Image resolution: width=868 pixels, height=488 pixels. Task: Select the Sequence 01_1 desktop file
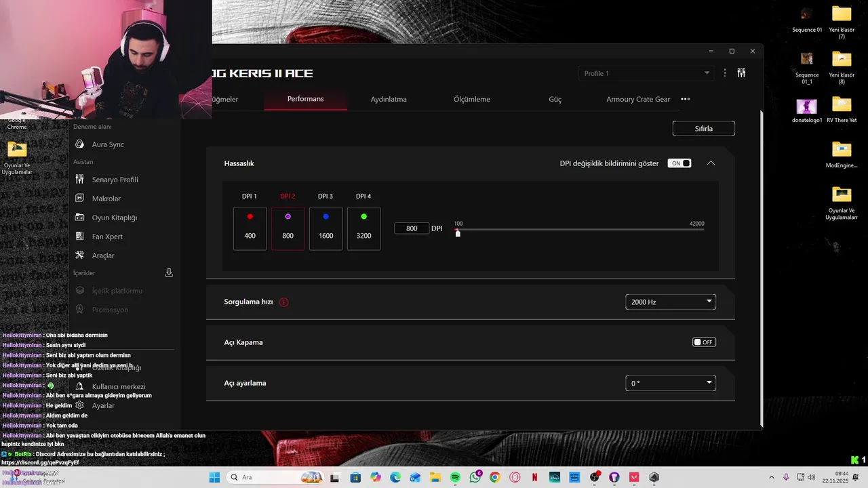tap(807, 68)
